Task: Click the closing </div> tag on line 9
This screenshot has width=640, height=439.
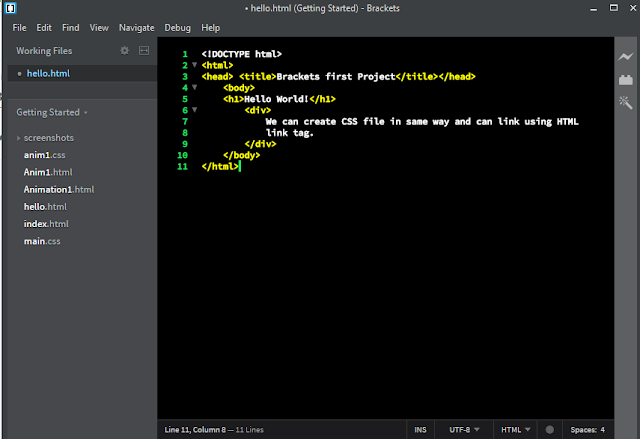Action: (260, 144)
